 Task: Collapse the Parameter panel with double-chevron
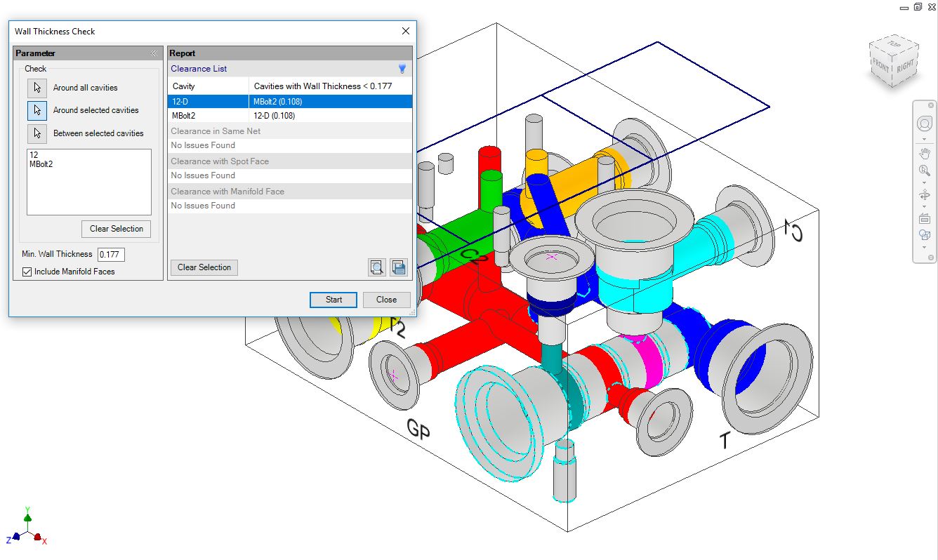coord(153,53)
